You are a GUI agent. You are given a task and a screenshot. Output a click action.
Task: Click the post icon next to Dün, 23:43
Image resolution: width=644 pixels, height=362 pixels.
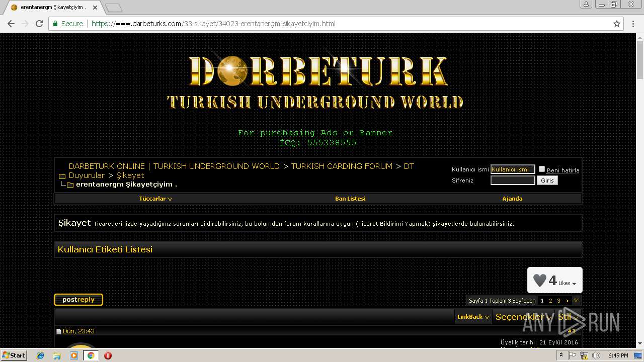click(x=58, y=331)
